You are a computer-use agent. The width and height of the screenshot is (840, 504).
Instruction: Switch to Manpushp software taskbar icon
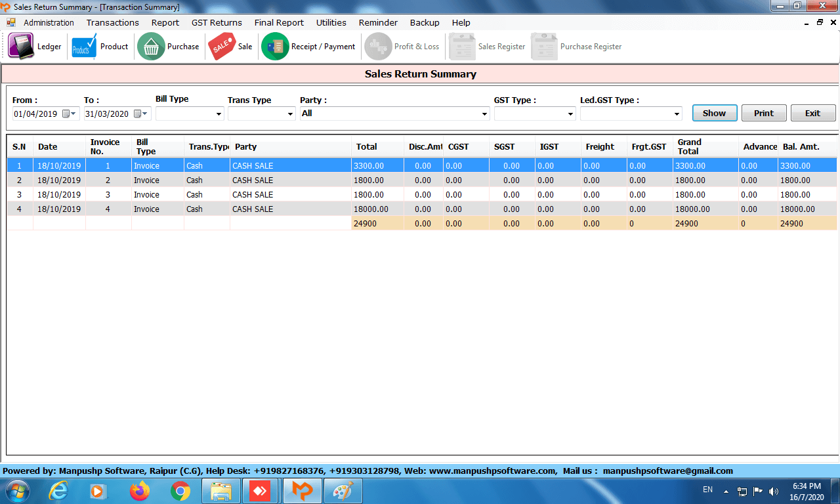click(x=302, y=491)
